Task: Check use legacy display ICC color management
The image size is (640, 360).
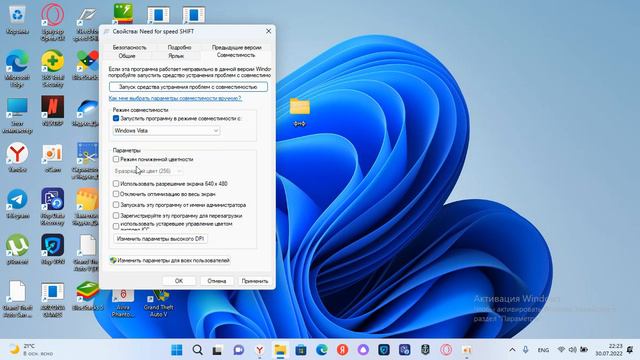Action: coord(116,226)
